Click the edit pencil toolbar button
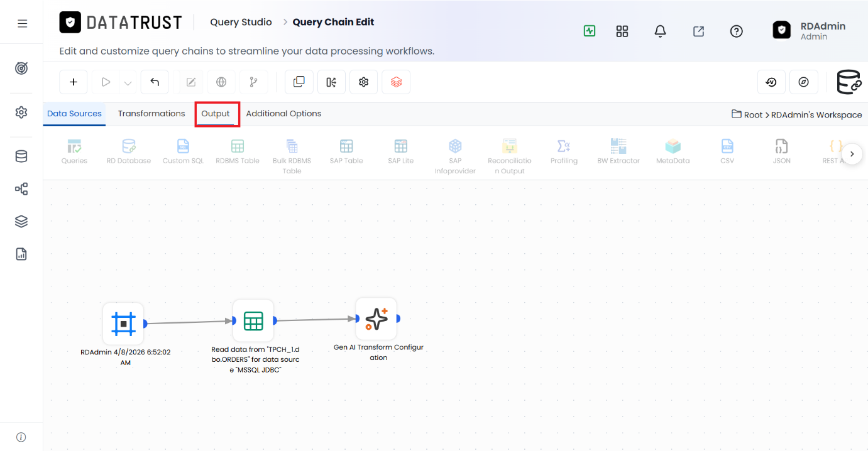Screen dimensions: 868x451 pyautogui.click(x=191, y=82)
